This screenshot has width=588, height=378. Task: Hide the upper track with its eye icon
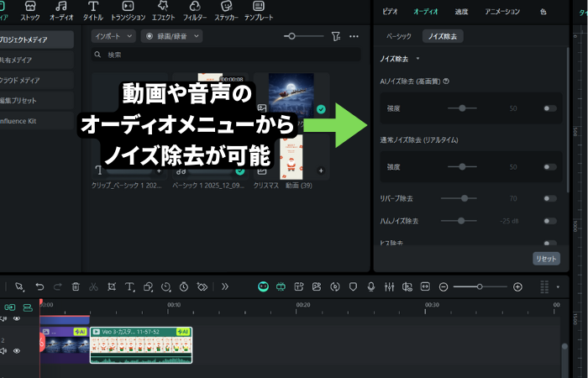17,318
